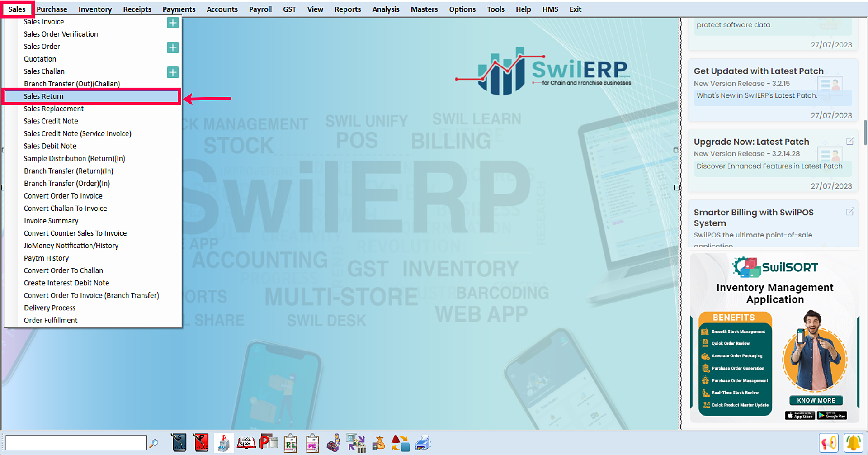Image resolution: width=868 pixels, height=455 pixels.
Task: Open external link icon on Smarter Billing card
Action: [850, 211]
